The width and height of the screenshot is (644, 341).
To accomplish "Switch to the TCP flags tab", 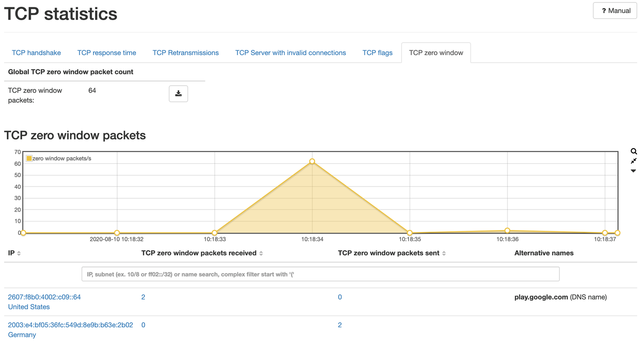I will point(377,53).
